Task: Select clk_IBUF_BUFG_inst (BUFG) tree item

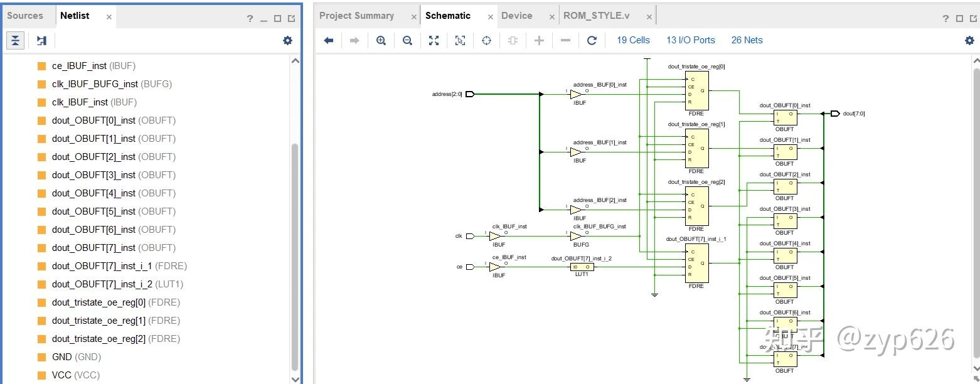Action: point(112,84)
